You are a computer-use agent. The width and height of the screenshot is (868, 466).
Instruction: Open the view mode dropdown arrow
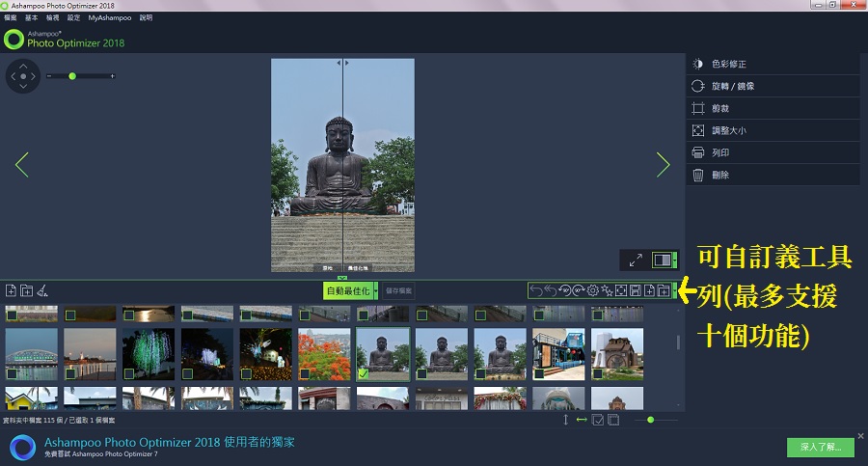tap(675, 260)
